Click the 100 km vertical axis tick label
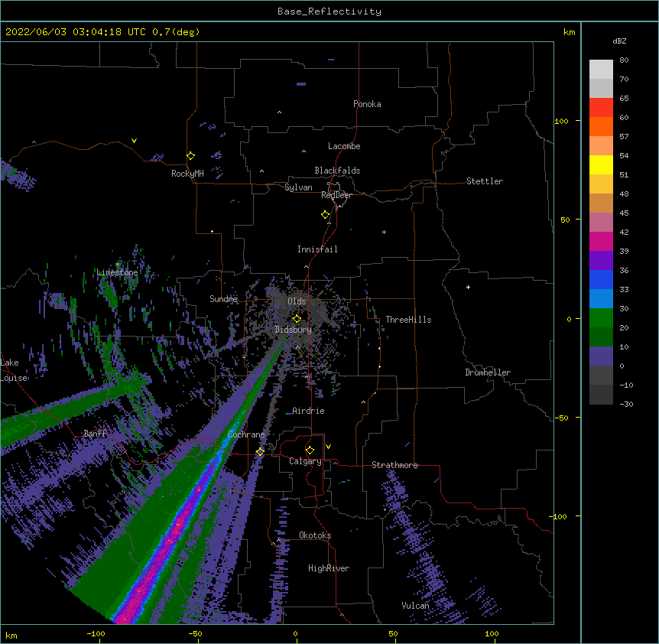The image size is (659, 644). coord(561,121)
